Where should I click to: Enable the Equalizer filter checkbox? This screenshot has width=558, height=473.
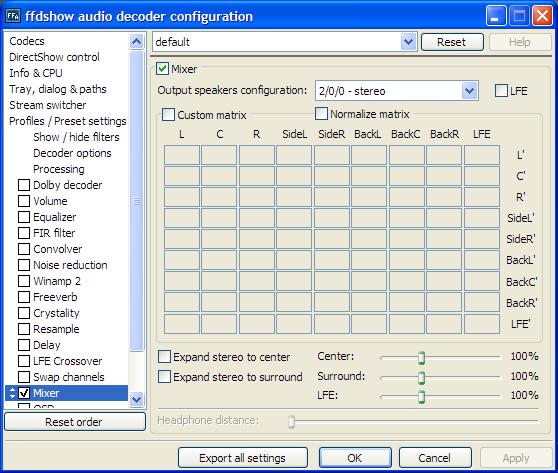24,217
